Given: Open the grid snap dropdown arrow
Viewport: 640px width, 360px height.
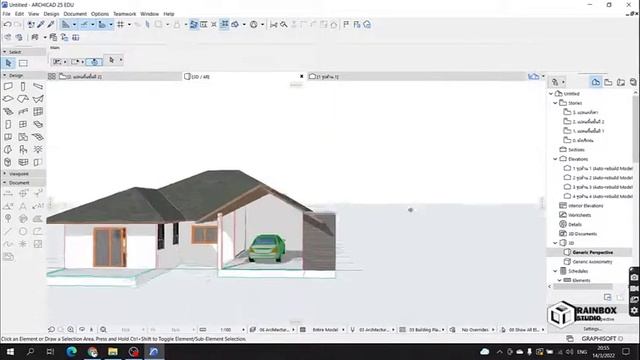Looking at the screenshot, I should point(129,24).
